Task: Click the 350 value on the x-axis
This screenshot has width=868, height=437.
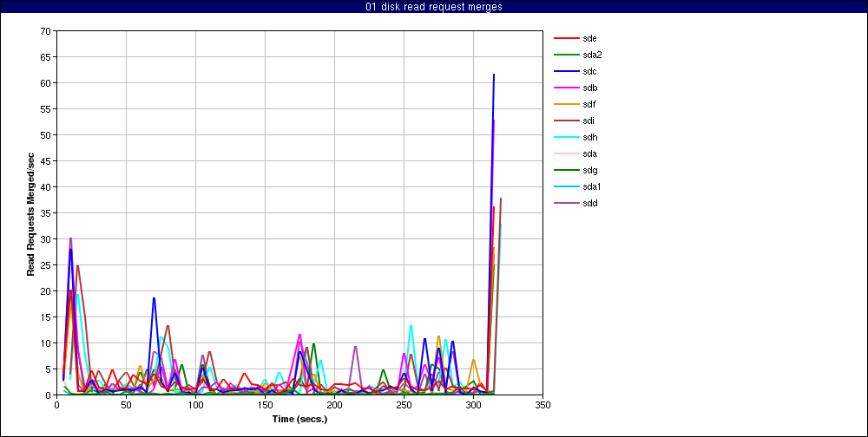Action: (542, 405)
